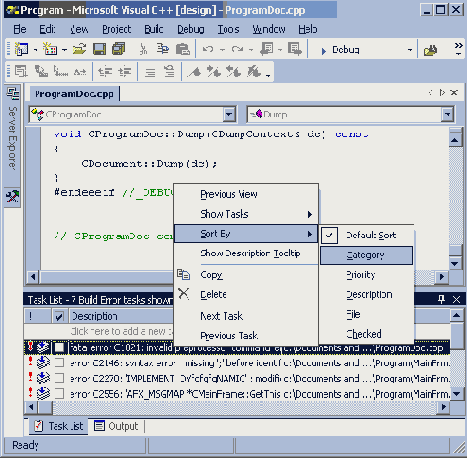
Task: Click the Increase Indent toolbar icon
Action: (x=125, y=71)
